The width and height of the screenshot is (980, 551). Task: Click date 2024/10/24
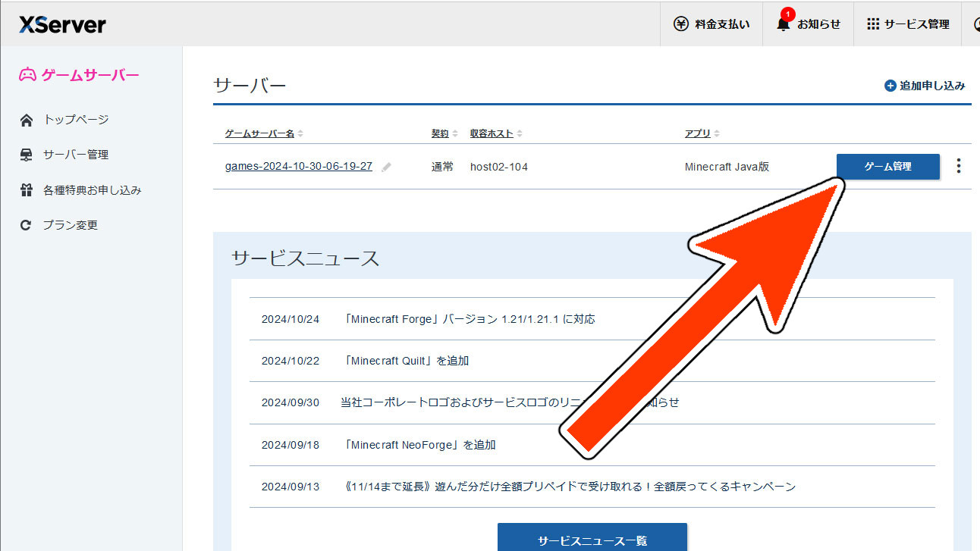pyautogui.click(x=291, y=319)
